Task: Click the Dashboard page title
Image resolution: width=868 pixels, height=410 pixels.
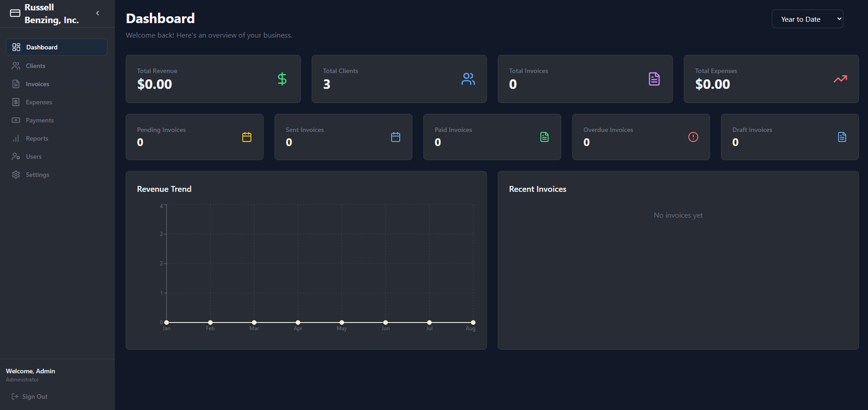Action: (161, 18)
